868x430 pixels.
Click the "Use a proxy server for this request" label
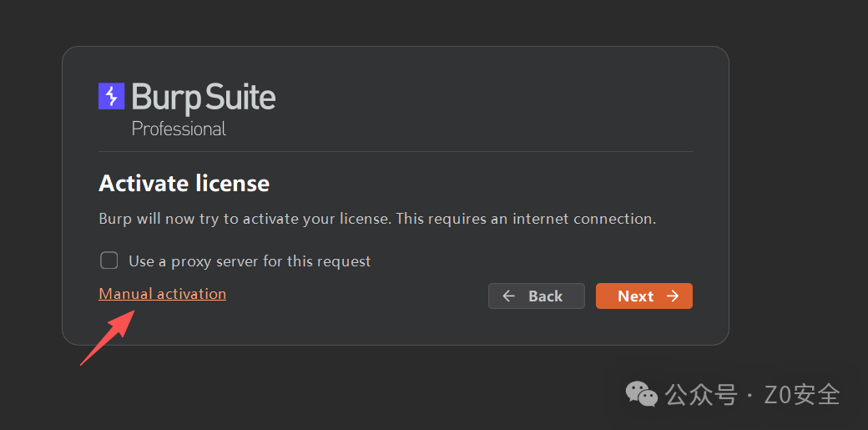tap(250, 261)
